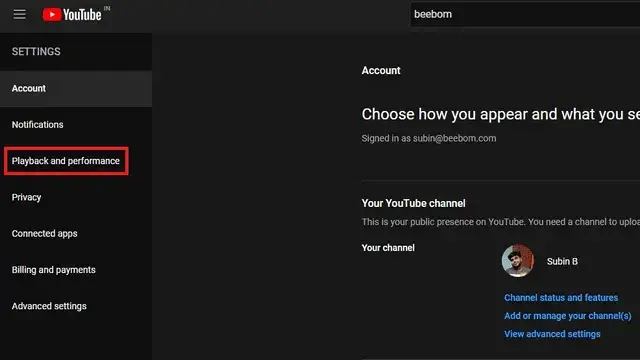Click the Signed in as subin@beebom.com text
This screenshot has height=360, width=640.
pos(429,138)
